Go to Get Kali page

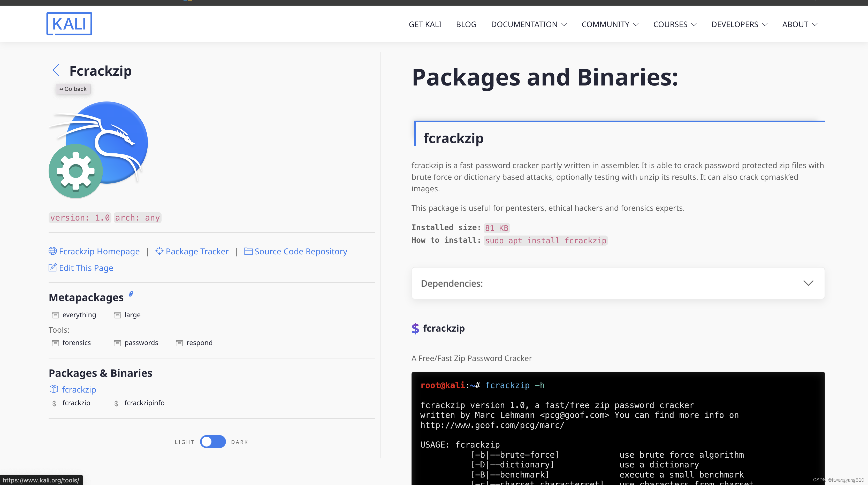click(x=425, y=24)
